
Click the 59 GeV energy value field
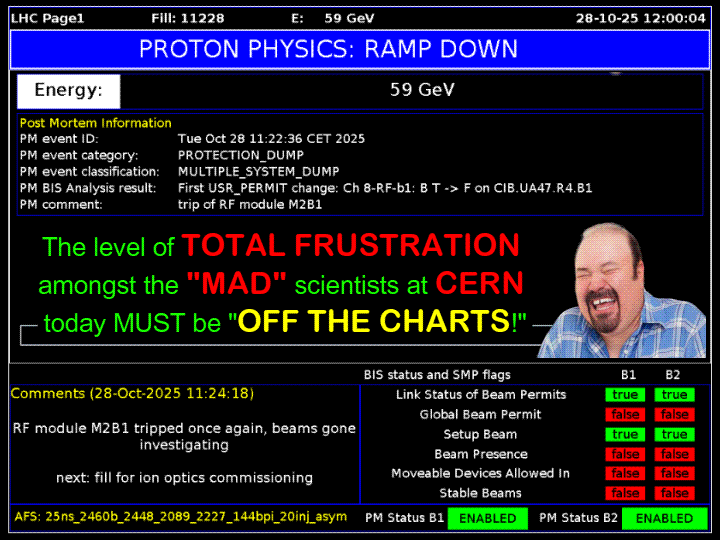pyautogui.click(x=422, y=90)
